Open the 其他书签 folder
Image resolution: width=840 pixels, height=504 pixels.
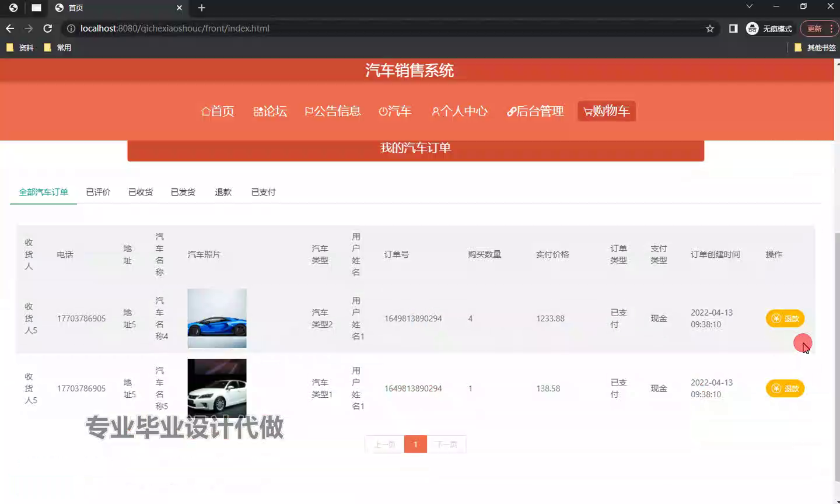point(815,48)
